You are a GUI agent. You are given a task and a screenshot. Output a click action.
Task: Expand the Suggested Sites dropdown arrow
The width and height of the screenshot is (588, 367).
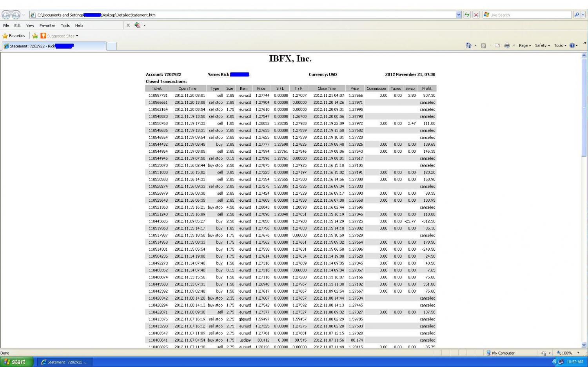click(77, 36)
